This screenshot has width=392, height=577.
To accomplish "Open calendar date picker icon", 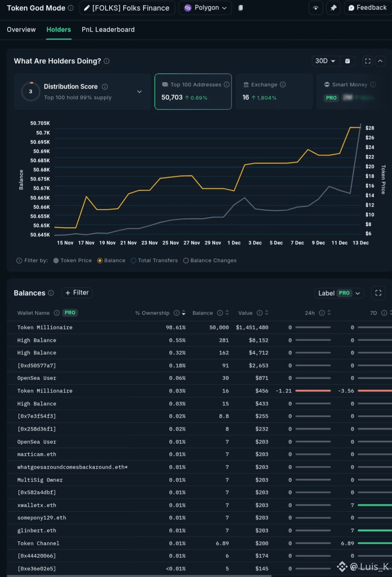I will click(x=347, y=61).
